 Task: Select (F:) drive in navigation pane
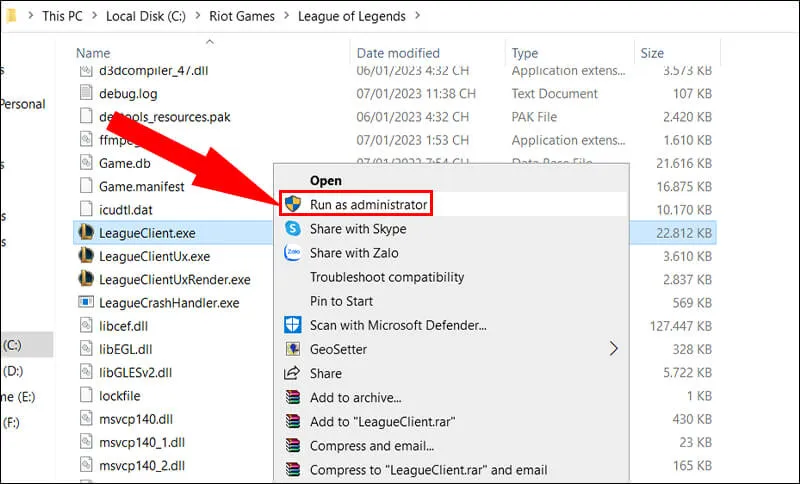click(x=11, y=422)
